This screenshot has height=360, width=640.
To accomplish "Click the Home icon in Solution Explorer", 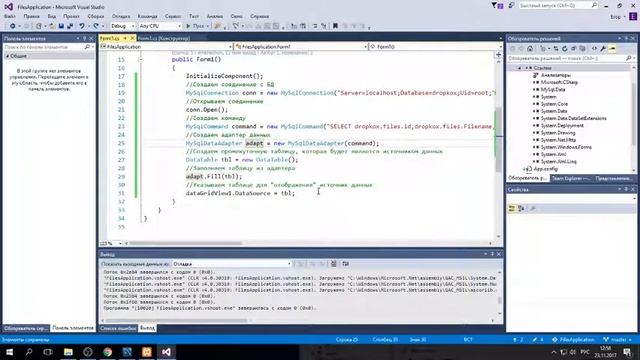I will point(530,49).
